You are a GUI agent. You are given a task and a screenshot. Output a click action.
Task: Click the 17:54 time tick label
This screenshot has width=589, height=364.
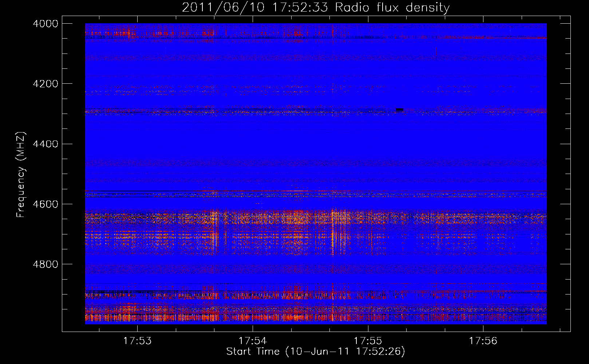(253, 341)
